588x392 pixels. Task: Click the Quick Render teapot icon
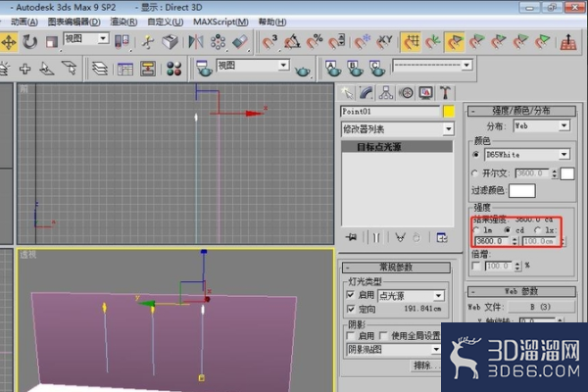[x=303, y=71]
